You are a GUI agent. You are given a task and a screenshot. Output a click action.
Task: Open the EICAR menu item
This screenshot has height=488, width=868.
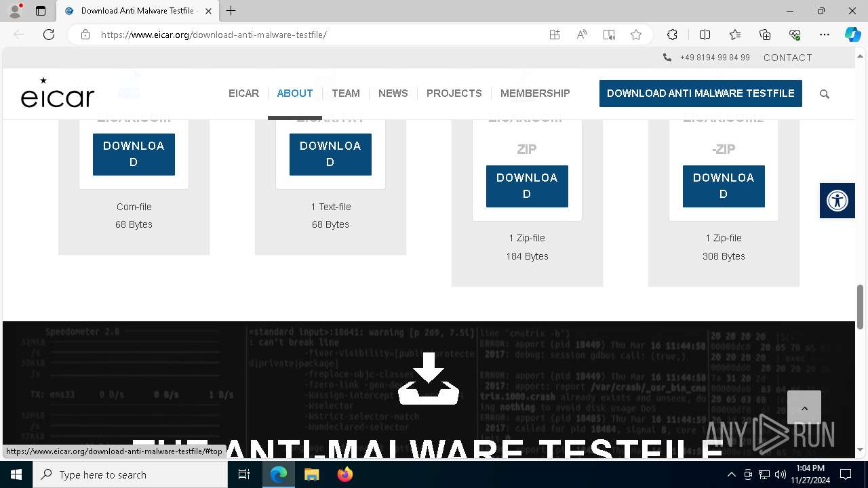243,94
